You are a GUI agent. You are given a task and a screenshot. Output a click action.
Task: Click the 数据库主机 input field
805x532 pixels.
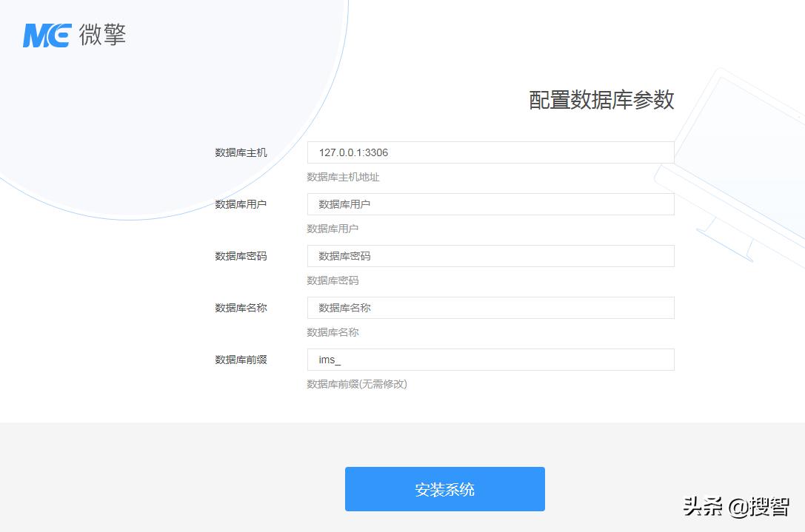[x=490, y=152]
